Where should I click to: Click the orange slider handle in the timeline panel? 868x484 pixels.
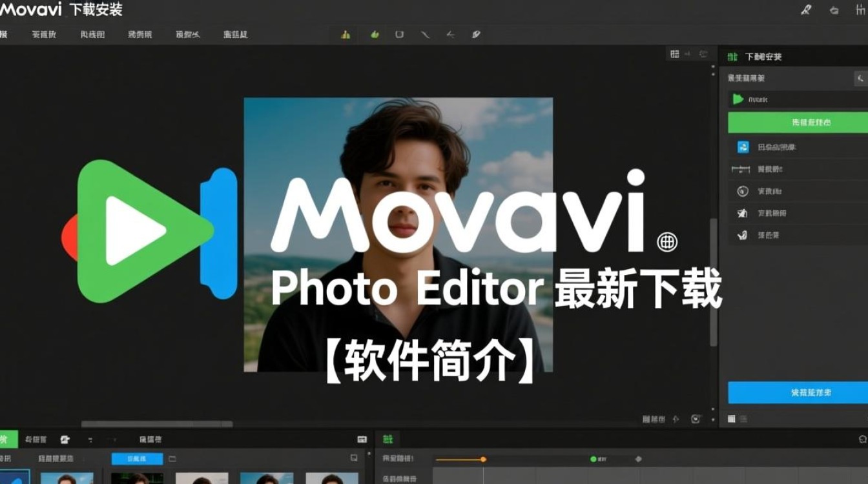click(484, 459)
